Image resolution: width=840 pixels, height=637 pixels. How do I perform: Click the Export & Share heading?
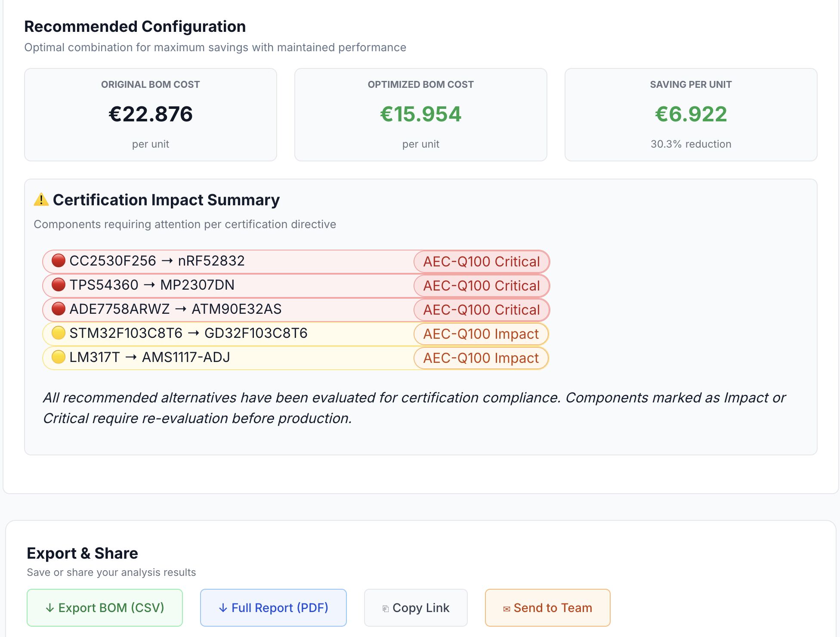point(82,554)
